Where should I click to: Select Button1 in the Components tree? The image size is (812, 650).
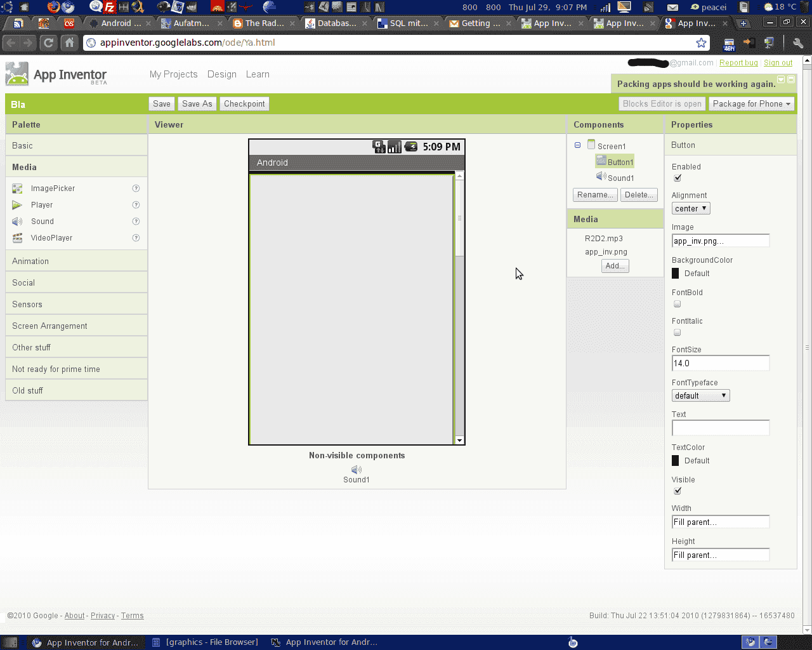[x=615, y=162]
